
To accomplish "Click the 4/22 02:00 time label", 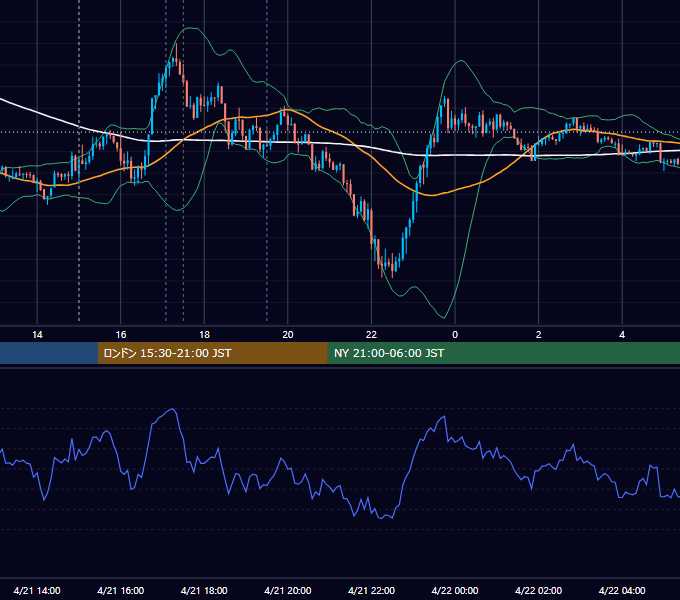I will (x=538, y=590).
